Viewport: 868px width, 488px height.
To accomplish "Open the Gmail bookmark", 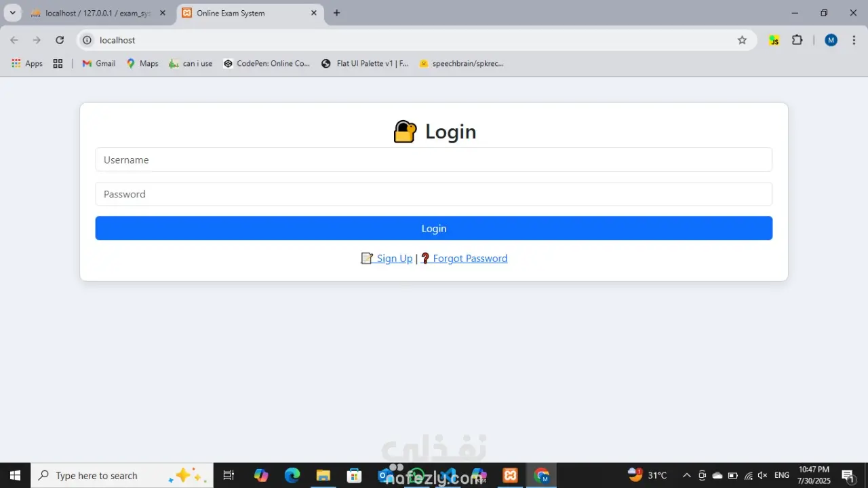I will pyautogui.click(x=99, y=63).
